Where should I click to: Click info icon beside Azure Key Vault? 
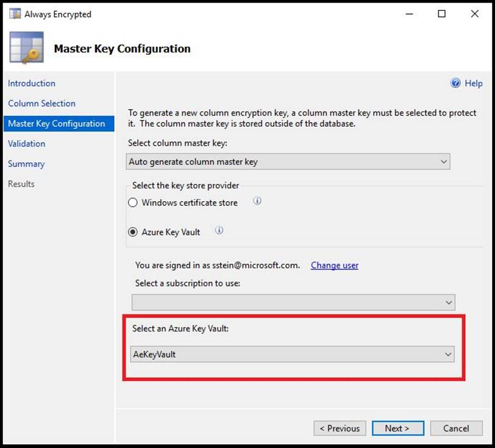pos(219,230)
